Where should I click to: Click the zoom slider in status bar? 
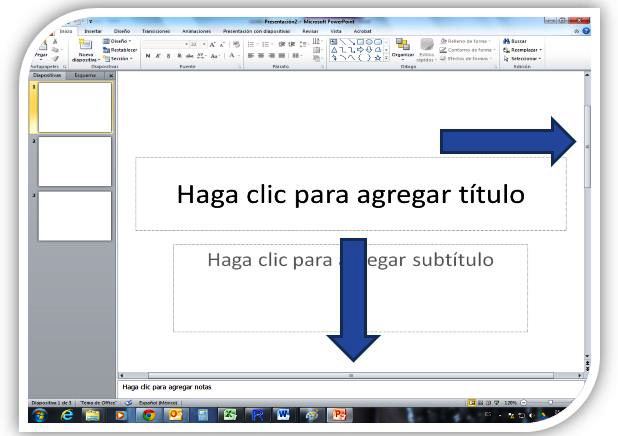point(550,401)
